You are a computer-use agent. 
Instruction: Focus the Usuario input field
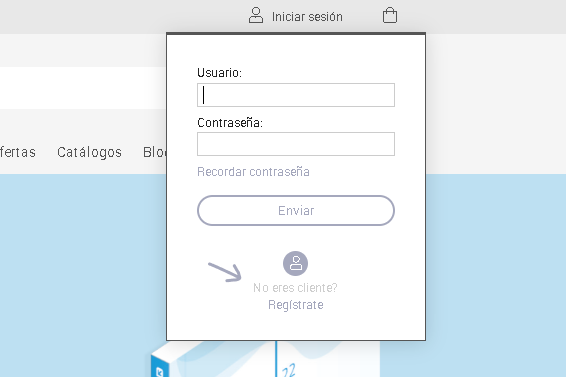click(296, 95)
